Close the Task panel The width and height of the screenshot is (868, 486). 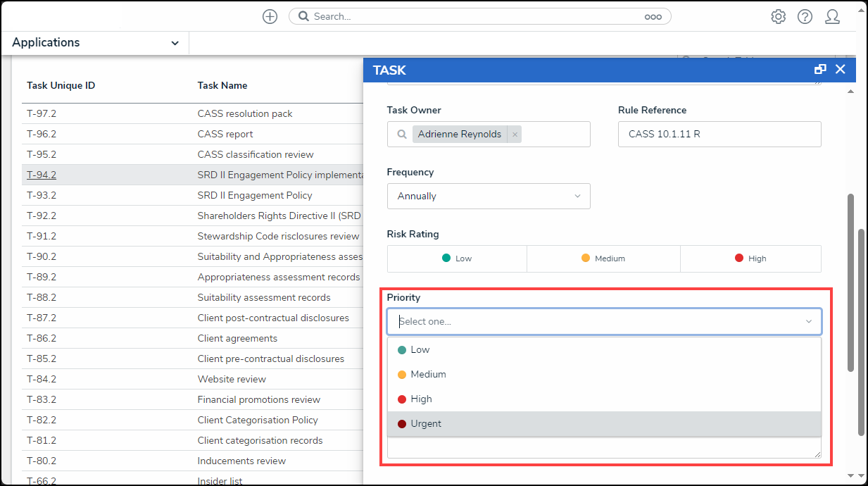click(840, 69)
